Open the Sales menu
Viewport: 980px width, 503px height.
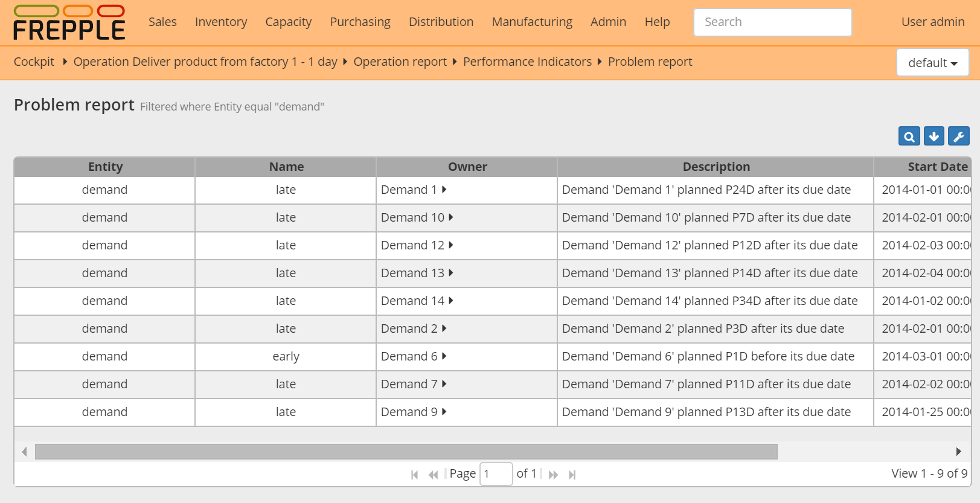pos(162,22)
